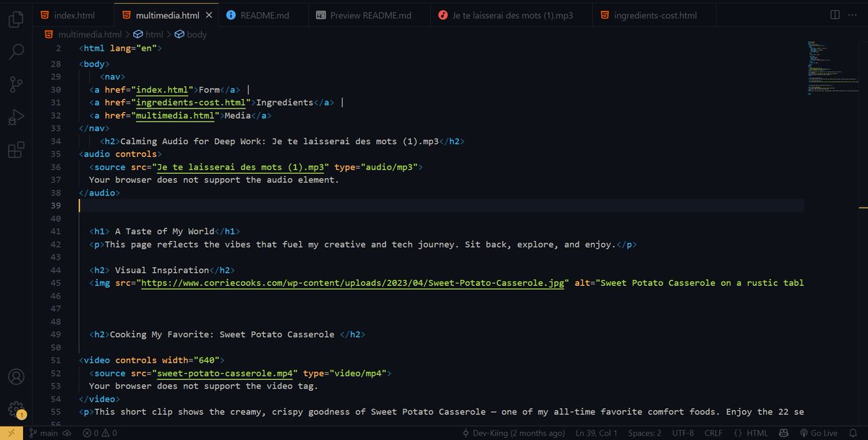Click the split editor right icon
This screenshot has width=868, height=440.
point(835,14)
